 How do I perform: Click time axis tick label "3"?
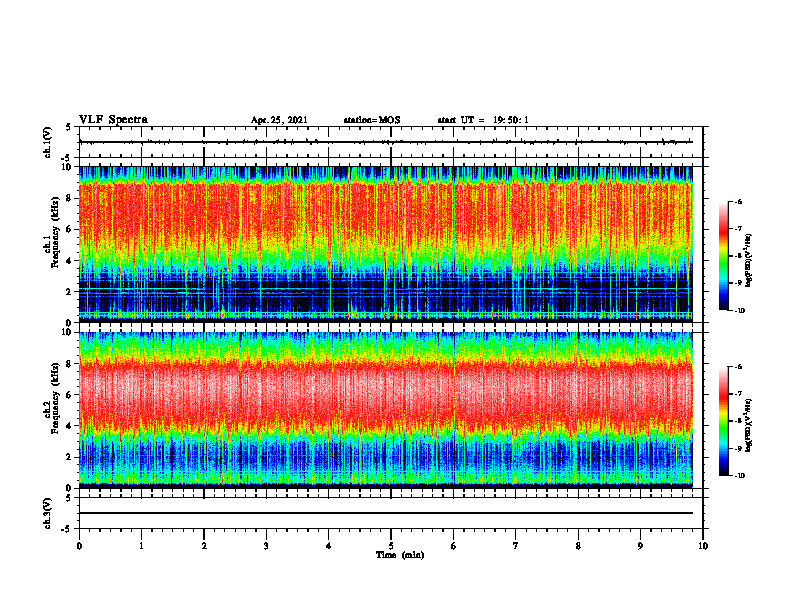point(266,546)
